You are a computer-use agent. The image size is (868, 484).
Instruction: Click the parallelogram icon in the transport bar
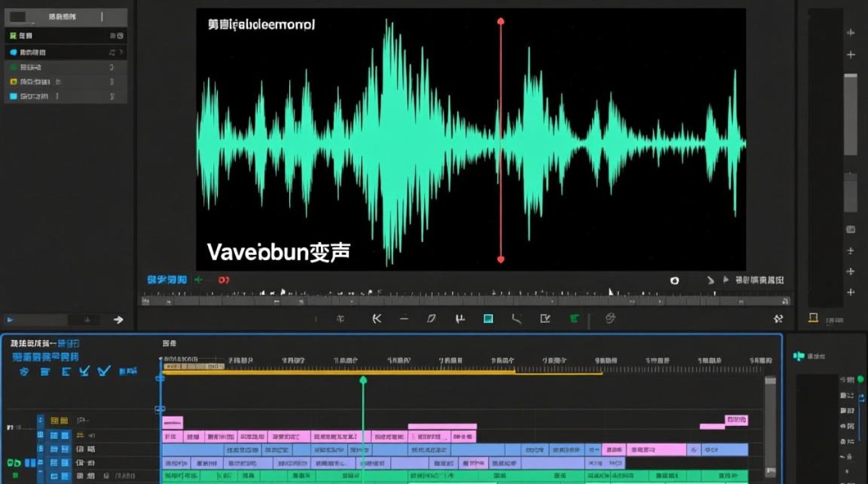click(x=431, y=318)
